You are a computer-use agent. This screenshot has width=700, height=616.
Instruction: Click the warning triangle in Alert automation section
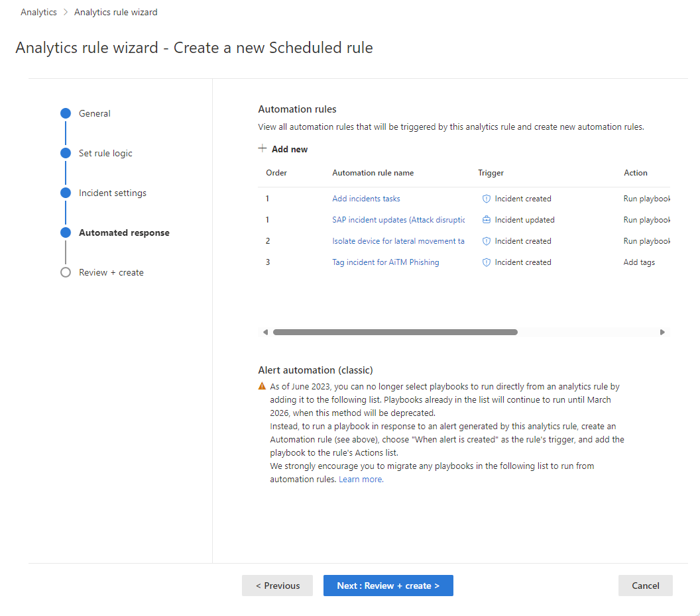(262, 386)
